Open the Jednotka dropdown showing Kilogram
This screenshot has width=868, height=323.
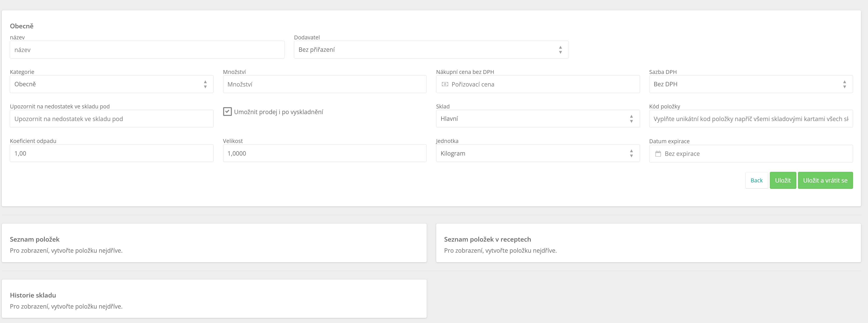point(538,153)
